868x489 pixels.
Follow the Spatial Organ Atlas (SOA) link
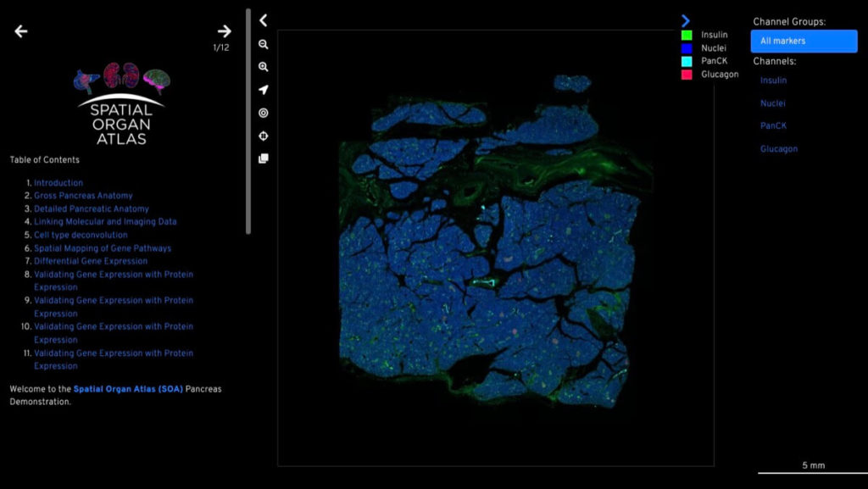(x=128, y=389)
